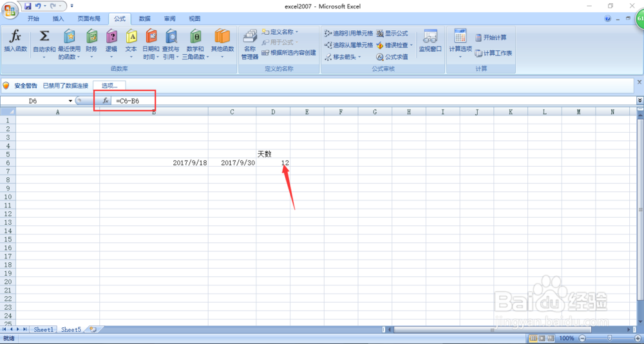Click the Name Box showing D6
The height and width of the screenshot is (344, 644).
(33, 100)
